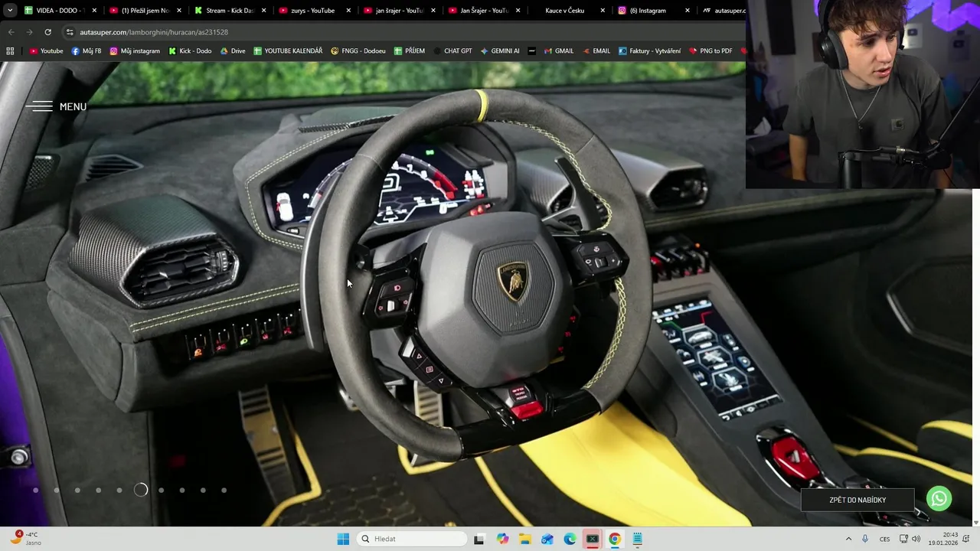The width and height of the screenshot is (980, 551).
Task: Switch to zurys - YouTube tab
Action: 313,11
